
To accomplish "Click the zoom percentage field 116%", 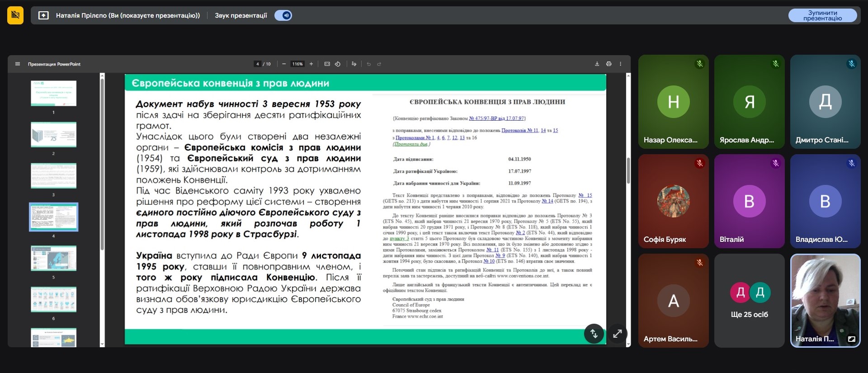I will 297,64.
